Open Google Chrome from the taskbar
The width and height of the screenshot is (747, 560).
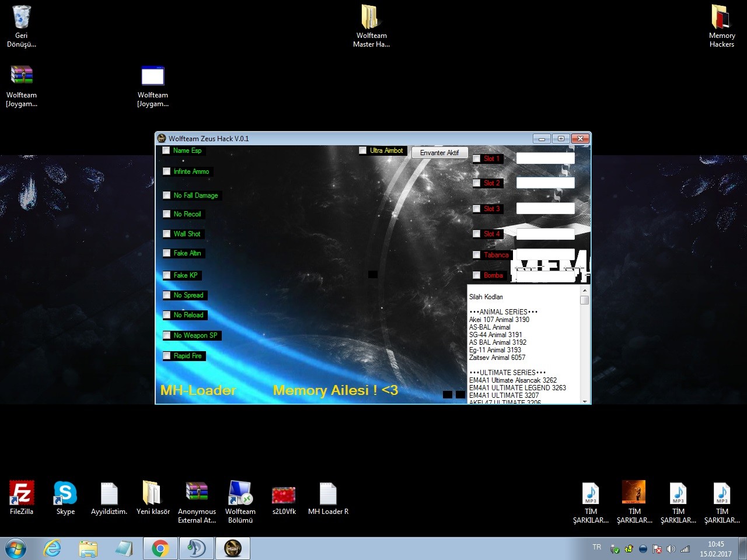point(160,548)
